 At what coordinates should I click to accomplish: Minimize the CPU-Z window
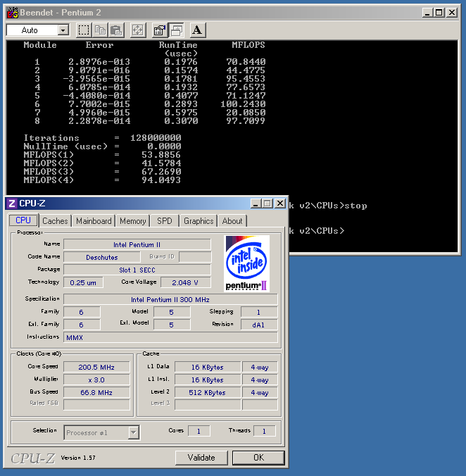coord(256,203)
